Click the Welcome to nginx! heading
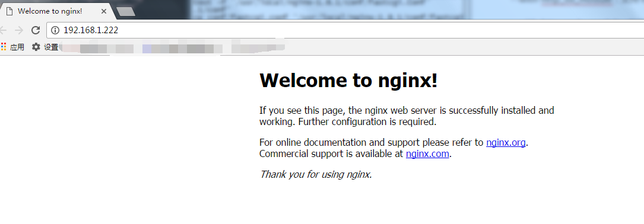Image resolution: width=644 pixels, height=224 pixels. pyautogui.click(x=348, y=80)
